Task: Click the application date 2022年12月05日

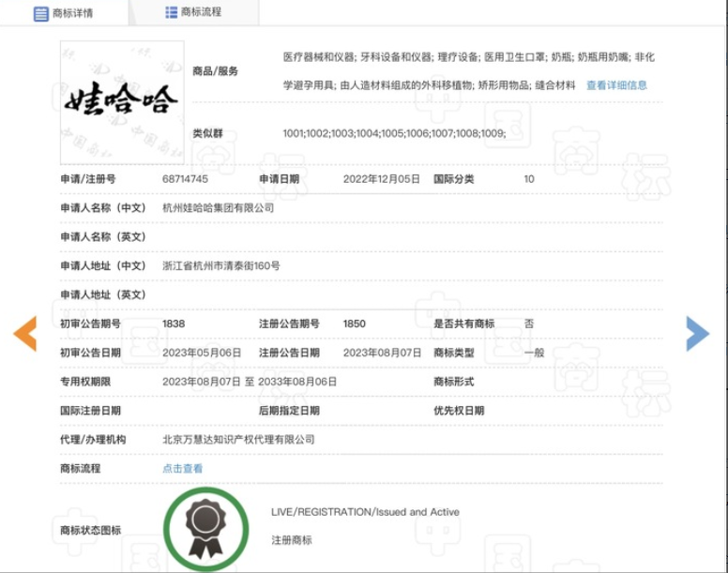Action: click(382, 179)
